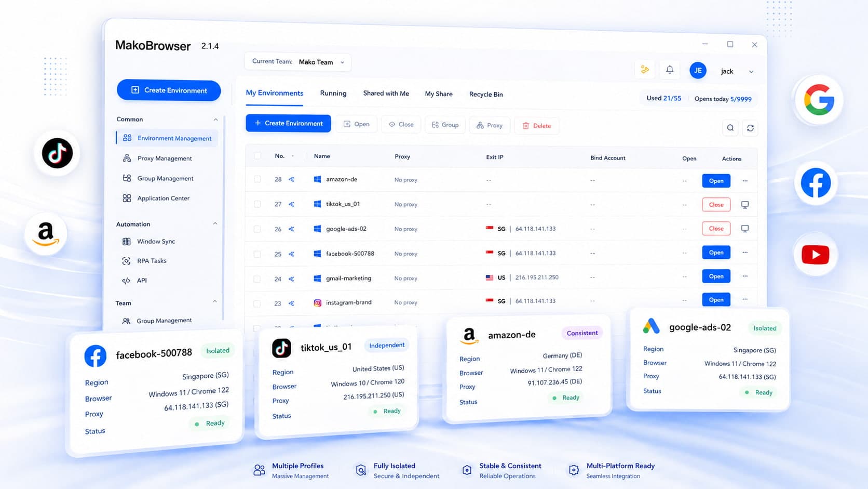This screenshot has width=868, height=489.
Task: Click Open for gmail-marketing environment
Action: click(x=716, y=276)
